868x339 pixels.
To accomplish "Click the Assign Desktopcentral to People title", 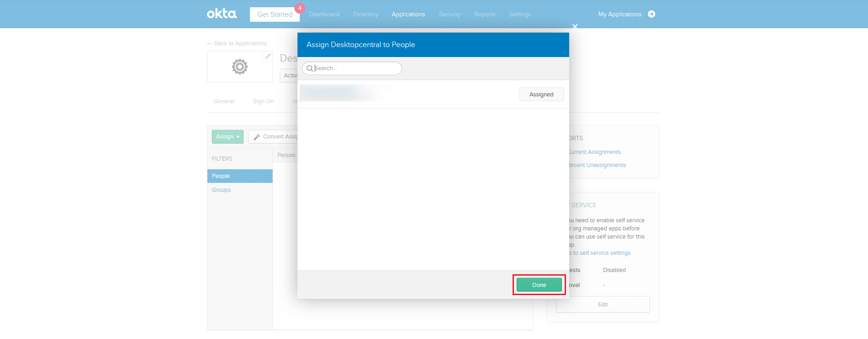I will point(361,45).
